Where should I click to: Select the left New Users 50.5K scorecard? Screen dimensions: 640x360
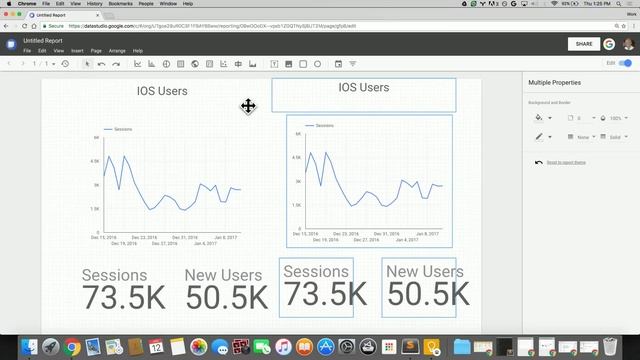pos(227,290)
